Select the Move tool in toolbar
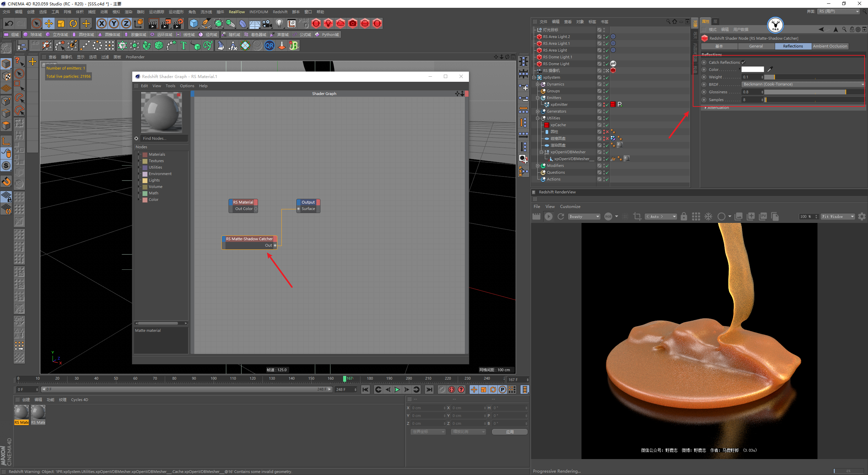This screenshot has height=475, width=868. (x=49, y=23)
